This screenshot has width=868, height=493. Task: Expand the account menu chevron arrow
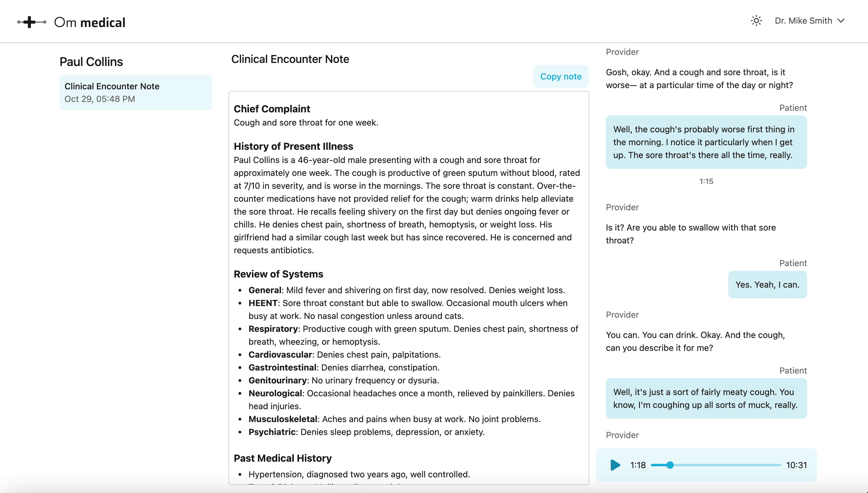point(841,21)
